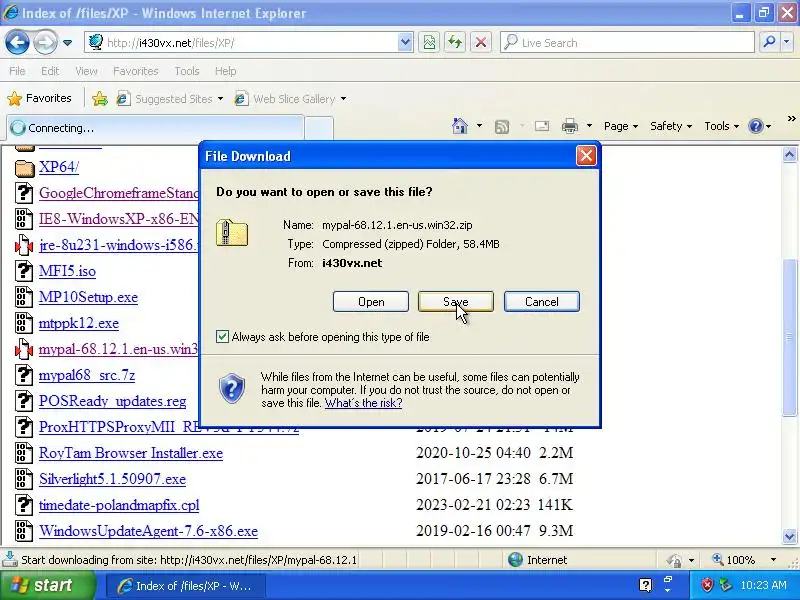This screenshot has height=600, width=800.
Task: Open the Page dropdown menu
Action: 620,126
